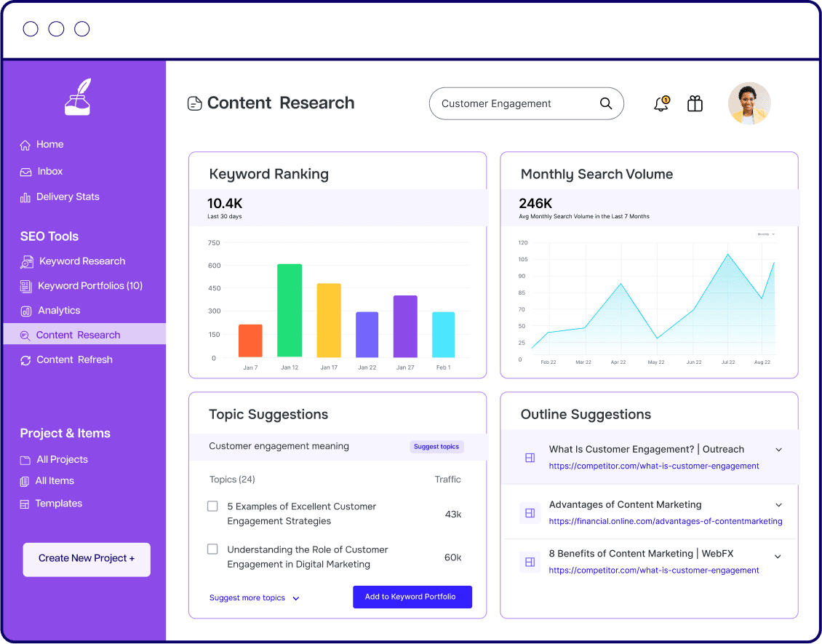Check the 5 Examples of Excellent Customer topic
Viewport: 822px width, 644px height.
pyautogui.click(x=212, y=506)
